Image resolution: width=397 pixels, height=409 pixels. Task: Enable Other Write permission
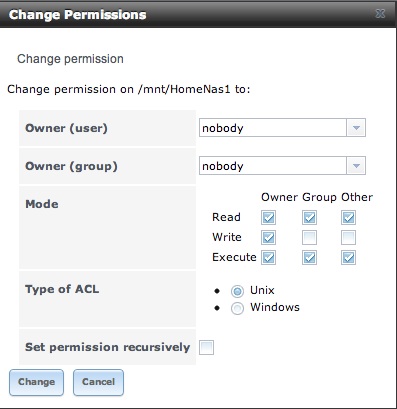click(348, 238)
